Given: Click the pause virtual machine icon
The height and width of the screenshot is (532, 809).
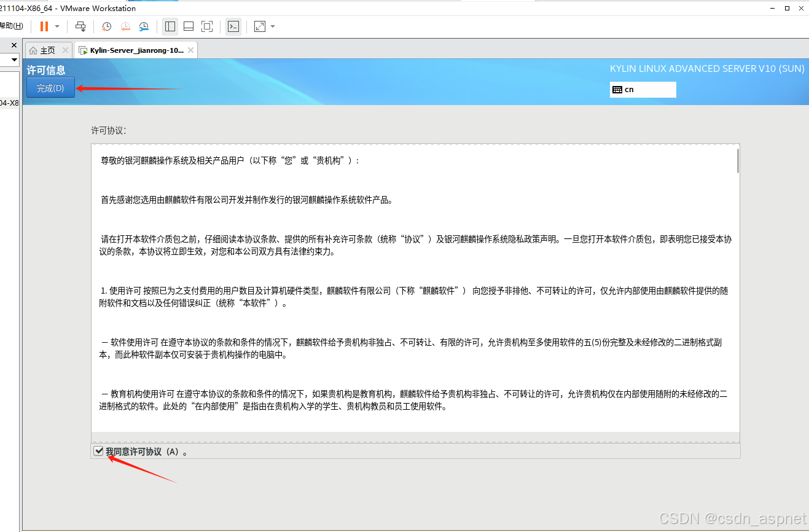Looking at the screenshot, I should click(x=44, y=26).
